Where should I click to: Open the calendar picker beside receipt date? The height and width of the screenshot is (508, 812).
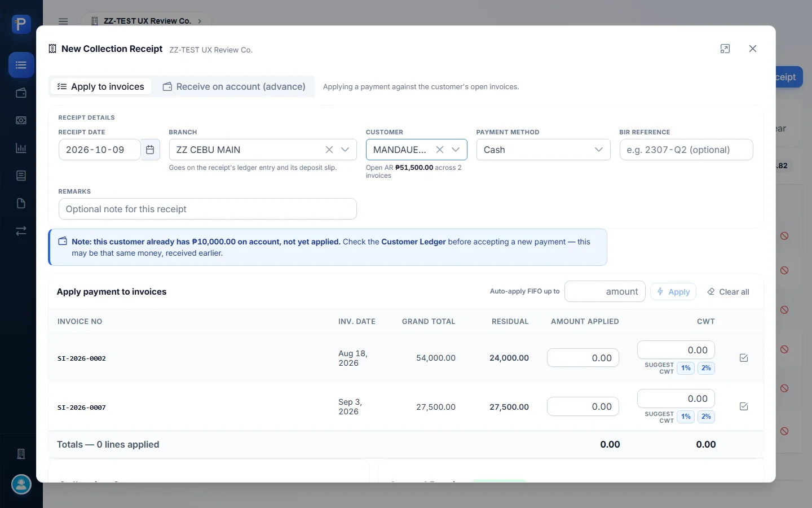[x=150, y=150]
